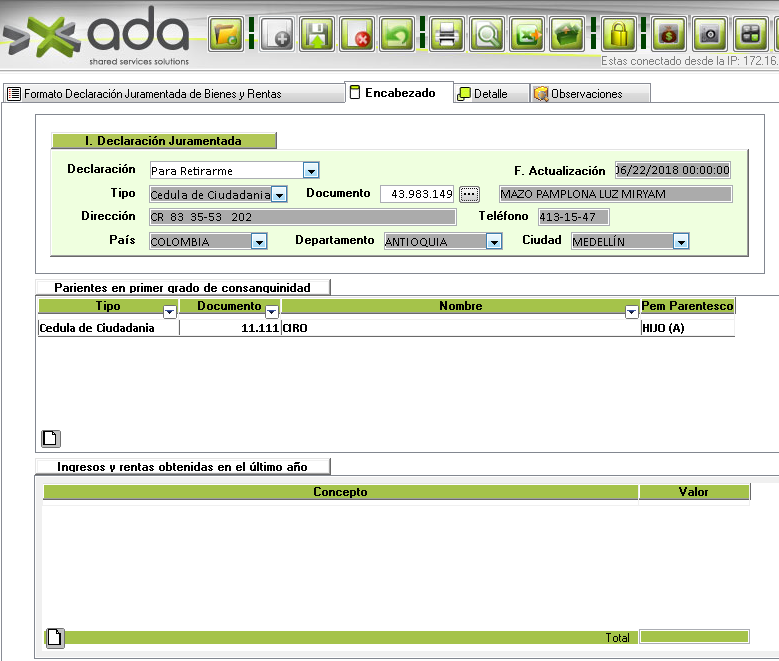Open the Ciudad dropdown showing MEDELLÍN
The height and width of the screenshot is (661, 779).
click(681, 241)
